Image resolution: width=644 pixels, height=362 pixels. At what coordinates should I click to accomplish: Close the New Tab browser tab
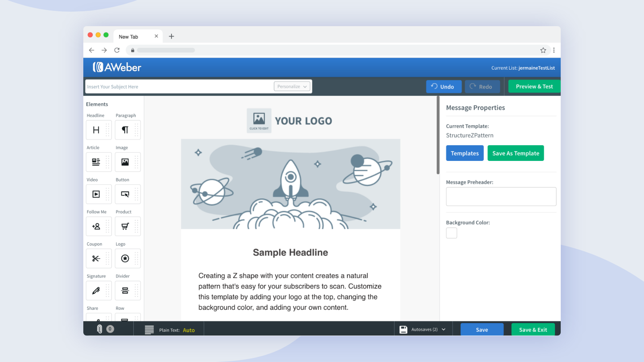(156, 36)
